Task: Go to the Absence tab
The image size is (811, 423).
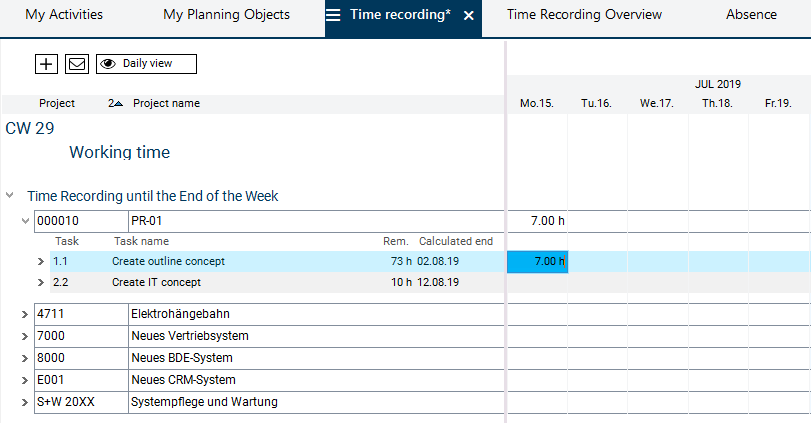Action: pos(751,15)
